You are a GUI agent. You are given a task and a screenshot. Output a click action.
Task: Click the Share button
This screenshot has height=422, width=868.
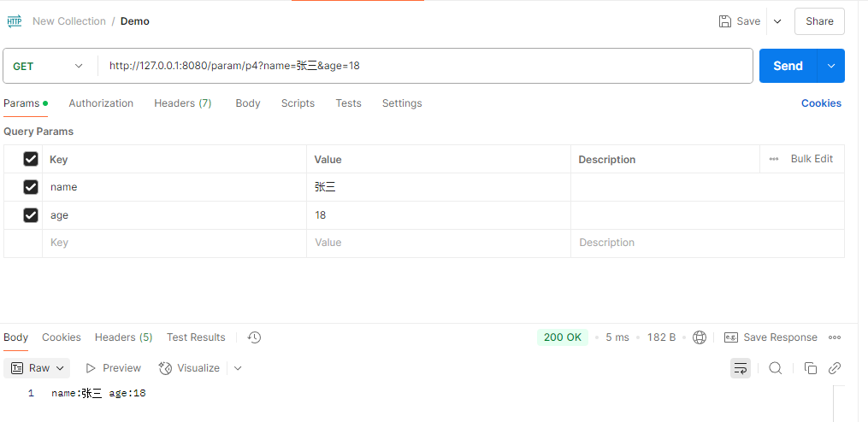818,21
